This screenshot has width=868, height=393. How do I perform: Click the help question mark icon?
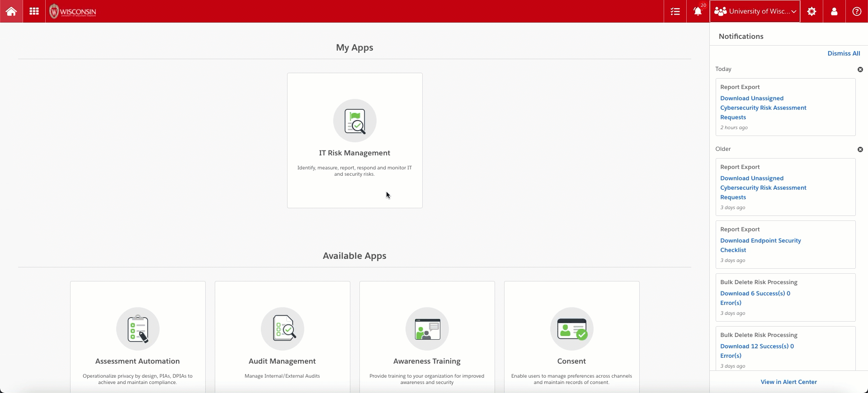point(857,11)
